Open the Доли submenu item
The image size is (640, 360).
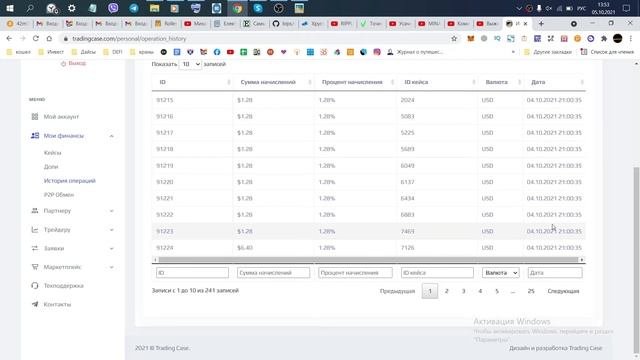point(51,167)
